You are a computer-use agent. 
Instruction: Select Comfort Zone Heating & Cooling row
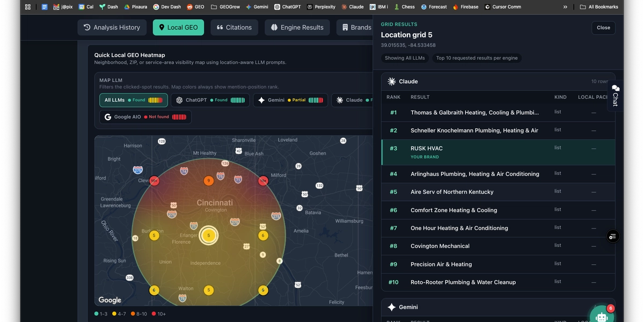click(498, 210)
